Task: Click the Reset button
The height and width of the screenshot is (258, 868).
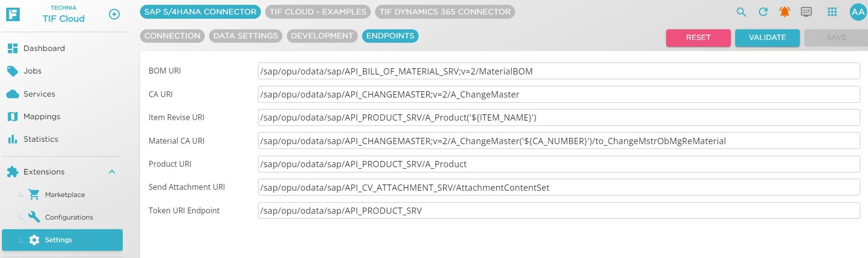Action: pyautogui.click(x=698, y=37)
